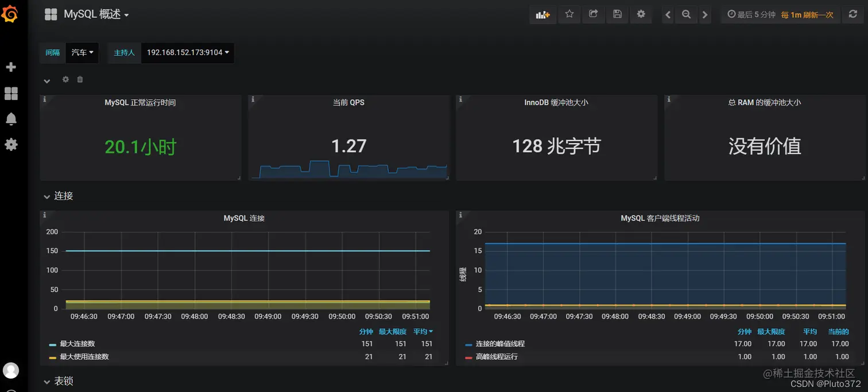Screen dimensions: 868x392
Task: Show info for MySQL 正常运行时间 panel
Action: [44, 99]
